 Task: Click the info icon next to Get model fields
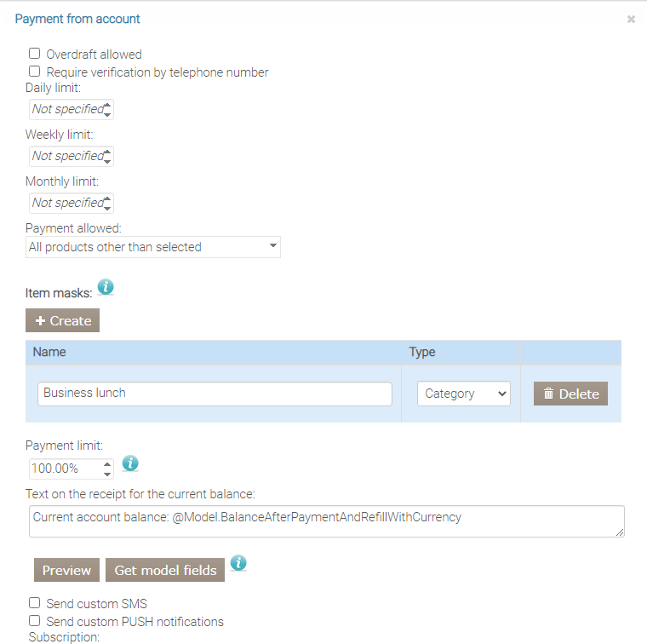(239, 563)
